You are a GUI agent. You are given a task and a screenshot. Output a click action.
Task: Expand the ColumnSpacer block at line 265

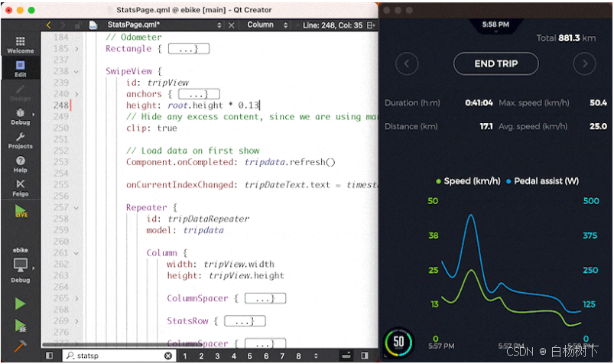click(76, 298)
